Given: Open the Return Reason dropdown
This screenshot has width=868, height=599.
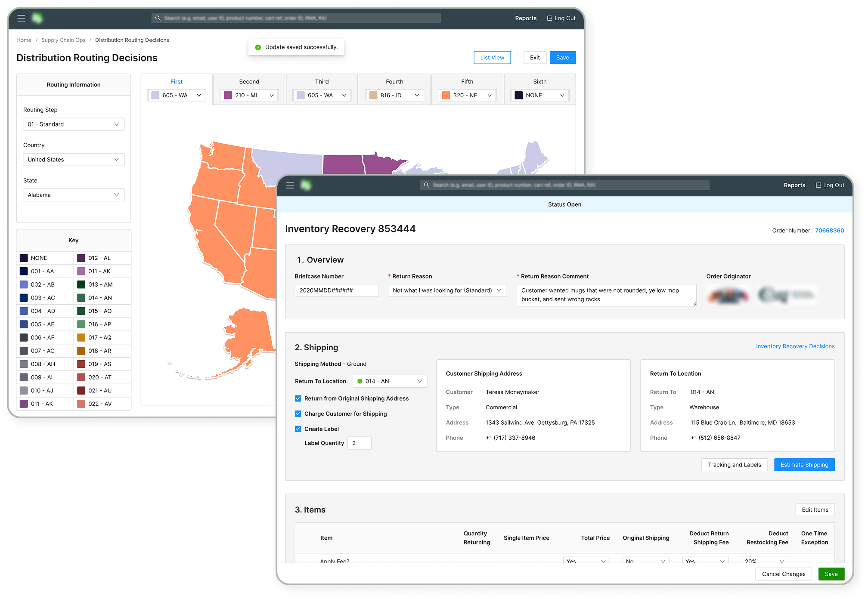Looking at the screenshot, I should coord(447,290).
